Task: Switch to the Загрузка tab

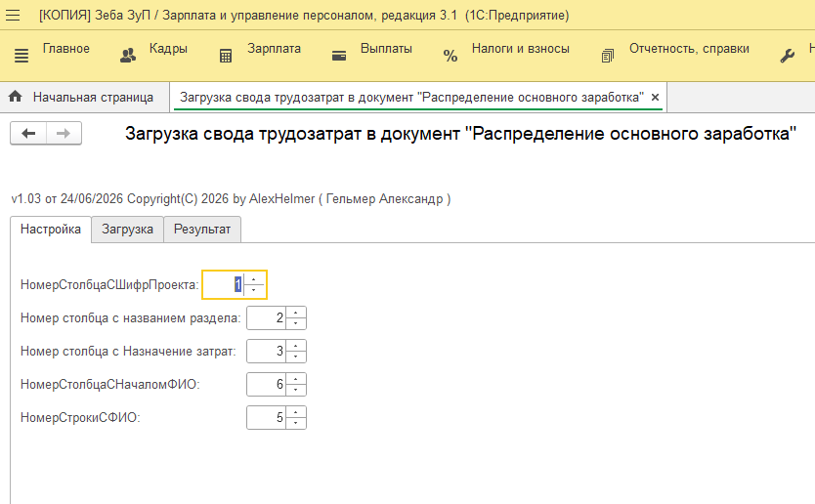Action: click(x=127, y=230)
